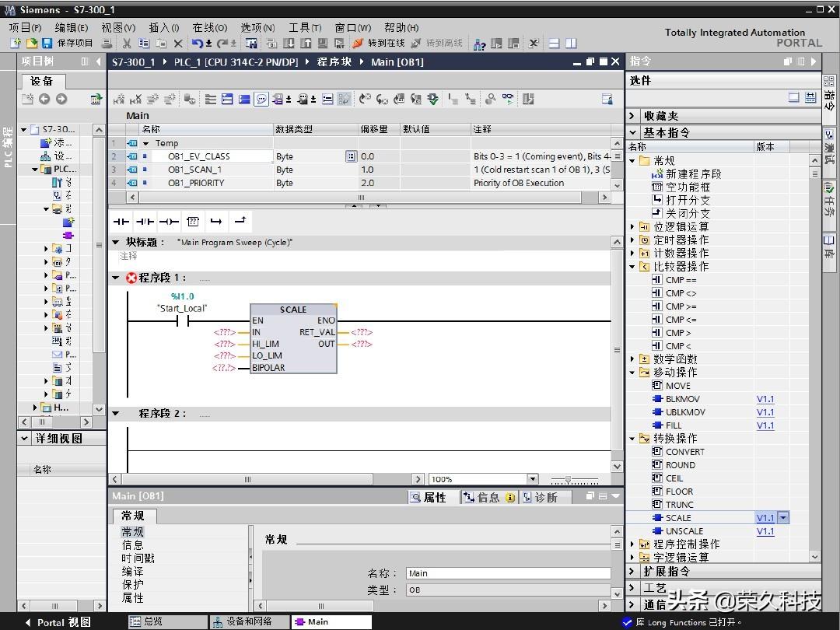Click the 名称 field containing Main
This screenshot has height=630, width=840.
coord(508,573)
